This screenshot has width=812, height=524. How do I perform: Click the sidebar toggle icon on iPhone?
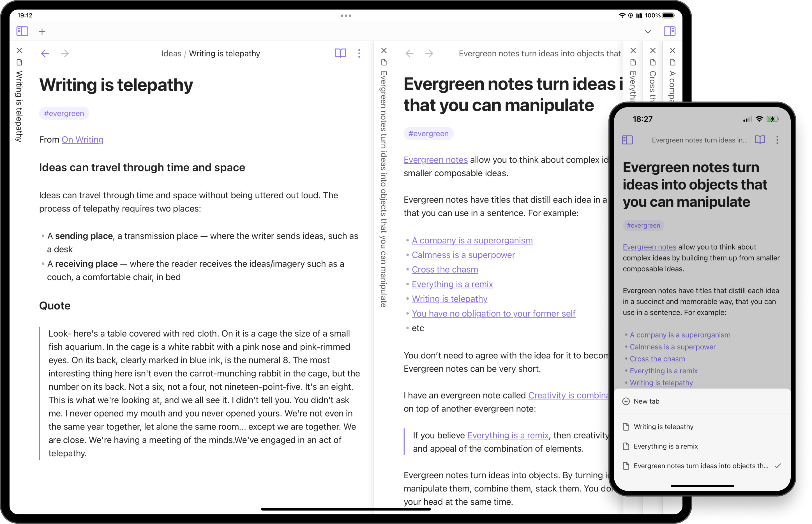(627, 140)
